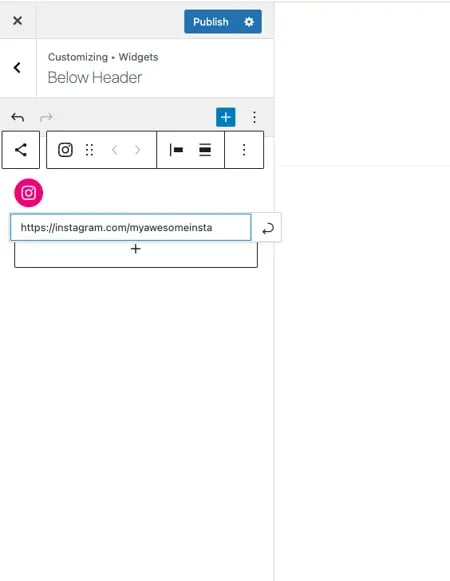Image resolution: width=450 pixels, height=581 pixels.
Task: Click the pink Instagram social icon
Action: [29, 193]
